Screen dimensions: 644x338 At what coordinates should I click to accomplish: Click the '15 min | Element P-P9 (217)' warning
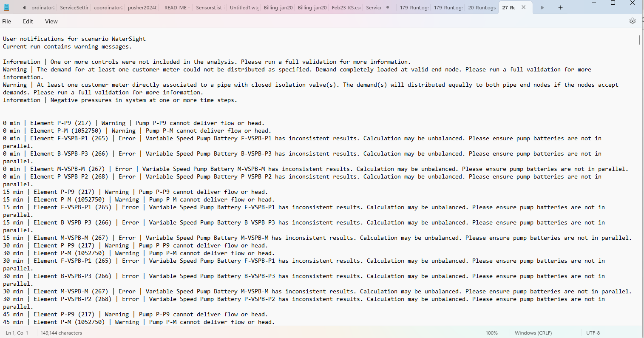pos(136,192)
